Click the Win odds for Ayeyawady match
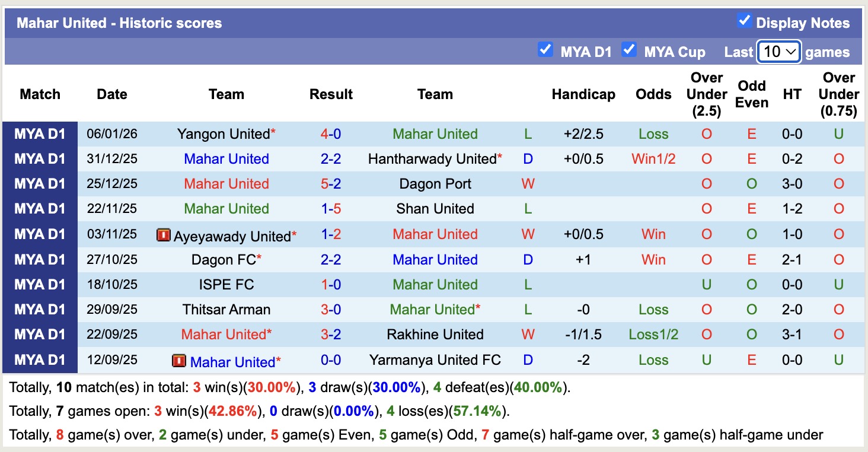This screenshot has width=868, height=452. 653,235
